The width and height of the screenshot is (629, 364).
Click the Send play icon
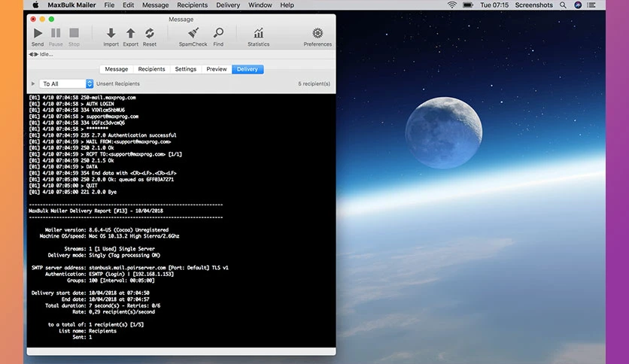[38, 33]
